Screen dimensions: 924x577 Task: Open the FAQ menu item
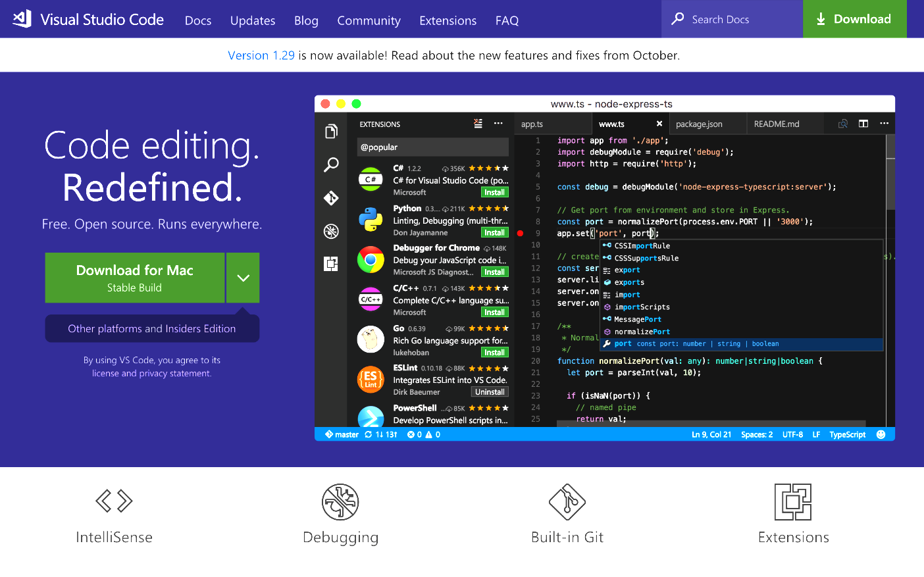(507, 20)
